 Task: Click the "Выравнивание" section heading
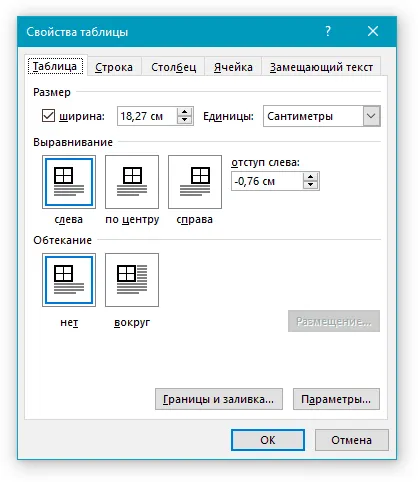point(73,142)
